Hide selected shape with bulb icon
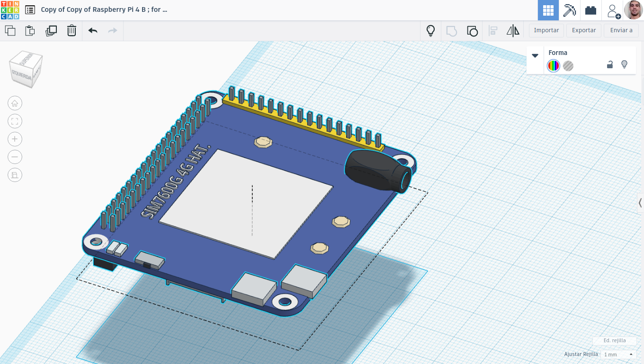 624,64
